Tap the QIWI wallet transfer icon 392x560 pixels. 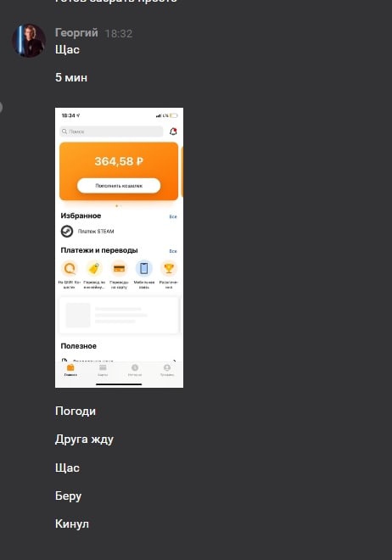point(70,268)
